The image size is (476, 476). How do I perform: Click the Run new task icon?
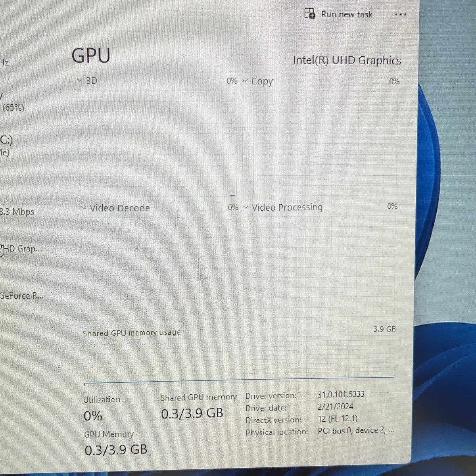310,13
